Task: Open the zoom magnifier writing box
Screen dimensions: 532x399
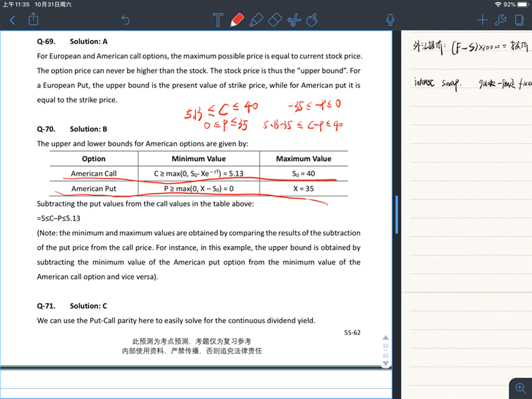Action: point(519,387)
